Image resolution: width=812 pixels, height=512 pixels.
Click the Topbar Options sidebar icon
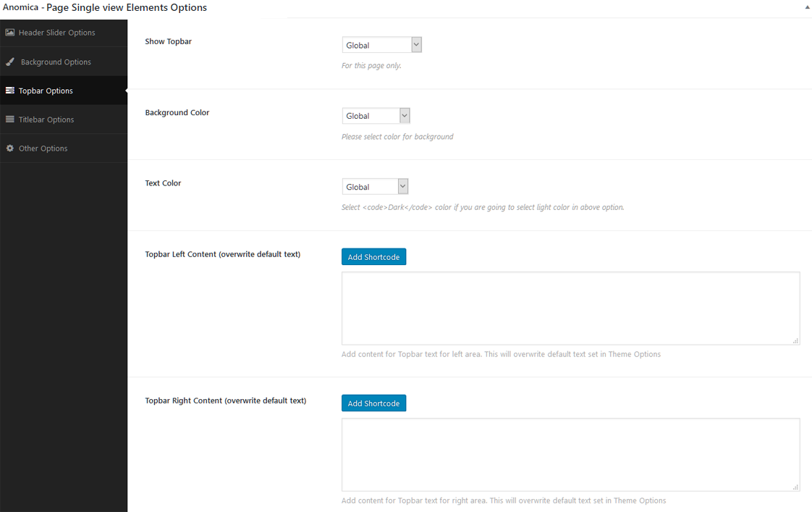pyautogui.click(x=10, y=91)
